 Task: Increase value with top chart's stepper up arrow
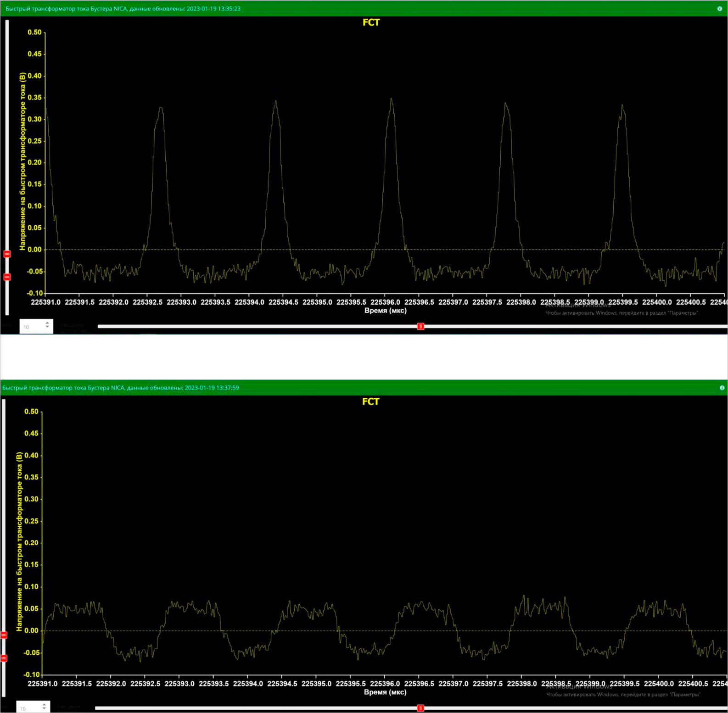[x=47, y=323]
